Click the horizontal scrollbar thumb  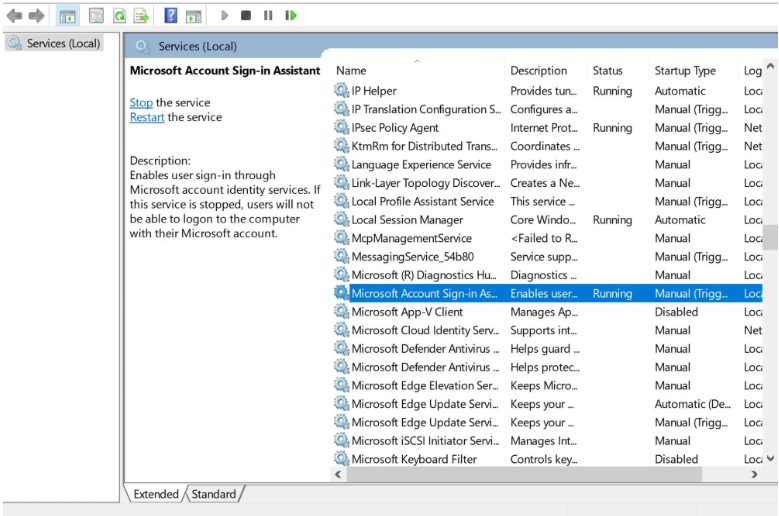tap(524, 474)
